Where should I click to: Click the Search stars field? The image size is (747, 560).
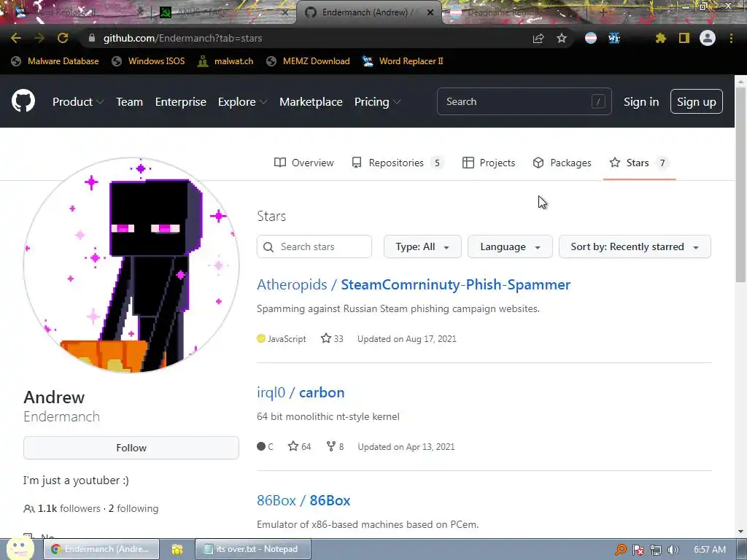314,246
